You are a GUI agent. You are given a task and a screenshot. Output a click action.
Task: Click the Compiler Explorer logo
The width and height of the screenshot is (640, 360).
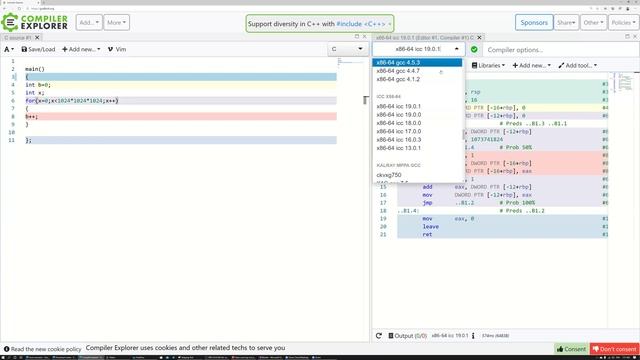(x=35, y=22)
